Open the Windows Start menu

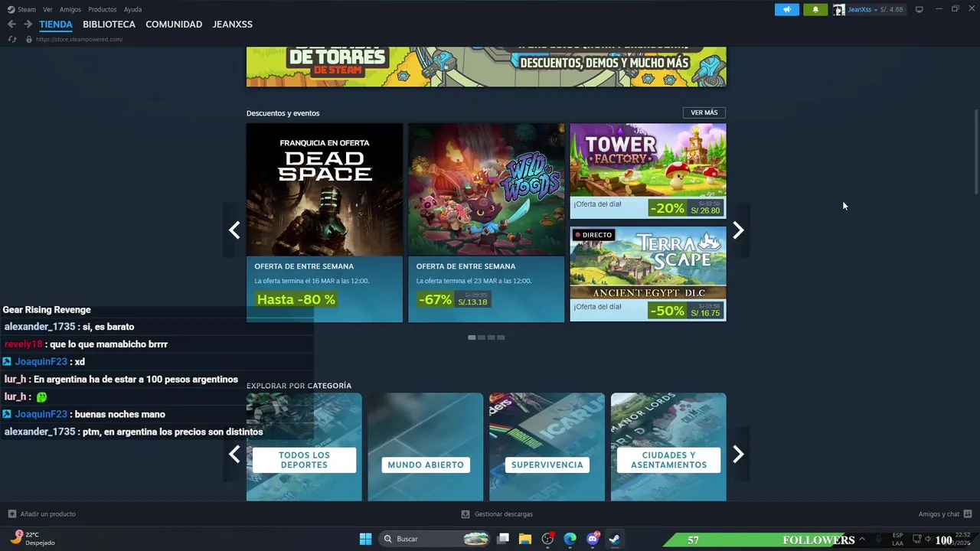click(366, 539)
